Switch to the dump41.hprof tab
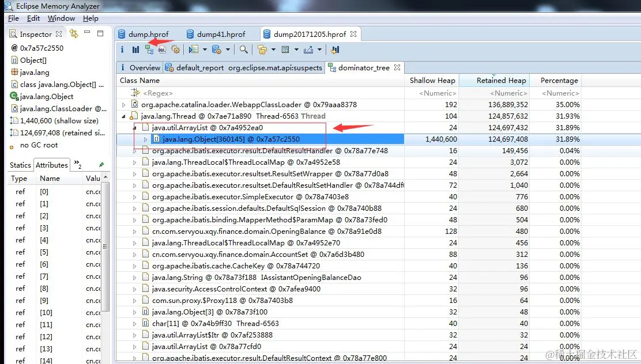641x364 pixels. point(216,34)
